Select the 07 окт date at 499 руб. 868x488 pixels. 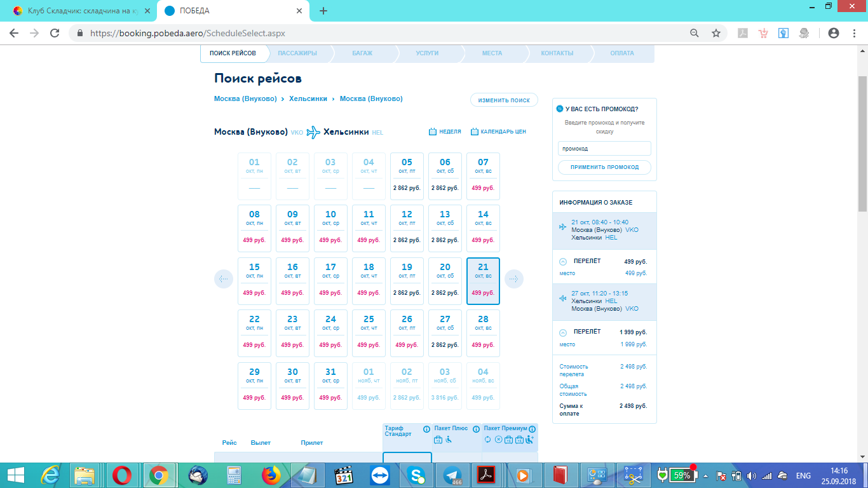pyautogui.click(x=483, y=176)
